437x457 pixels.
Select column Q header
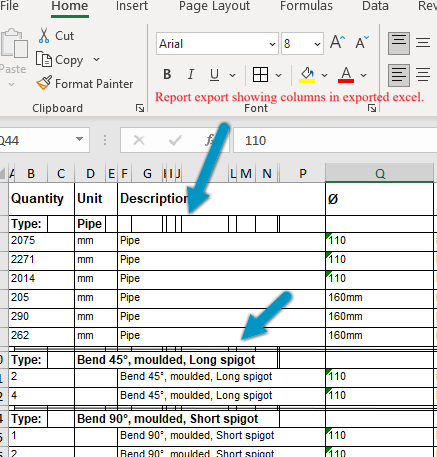click(x=379, y=173)
